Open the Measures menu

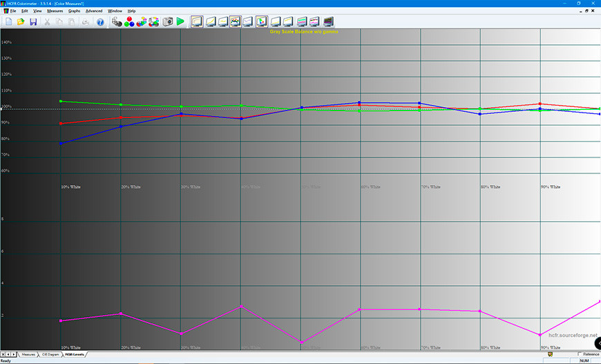click(55, 11)
